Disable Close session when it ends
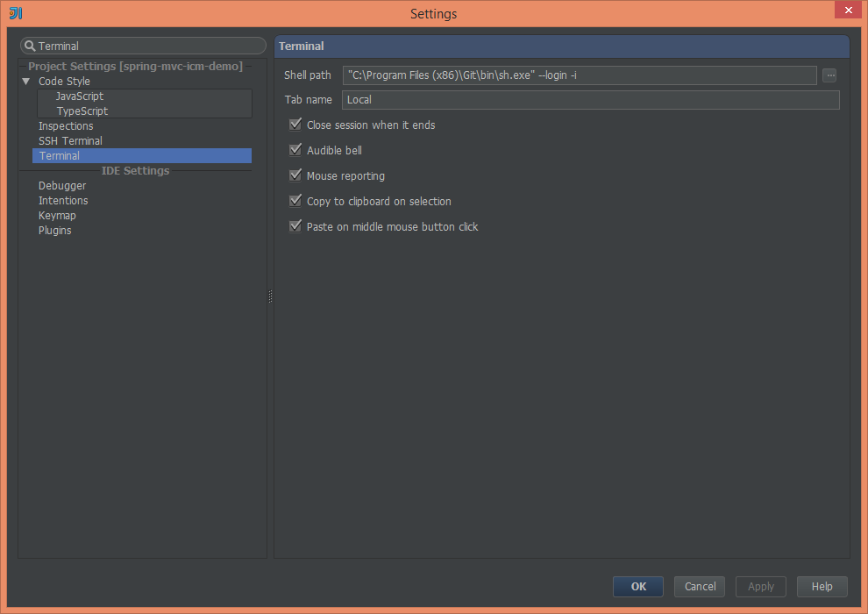This screenshot has height=614, width=868. 295,125
